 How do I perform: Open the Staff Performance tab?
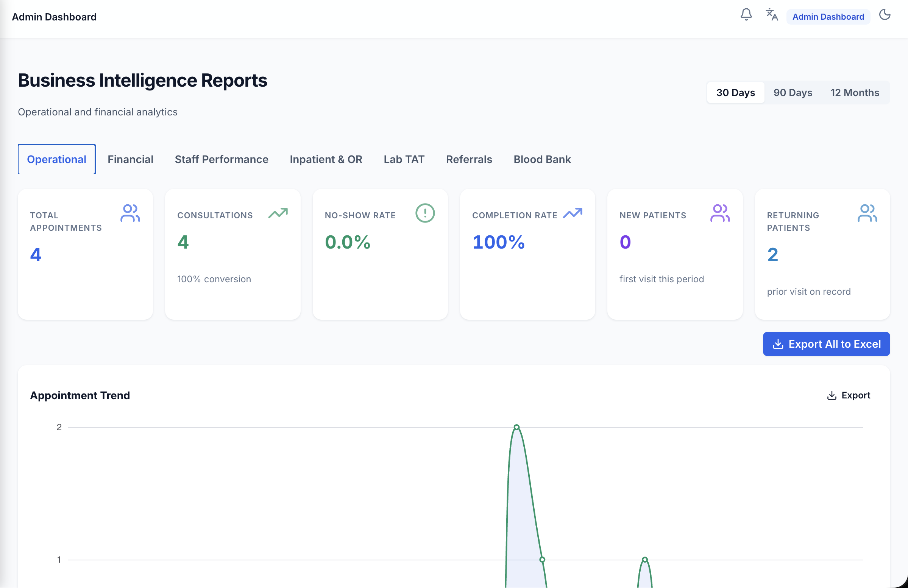[x=222, y=159]
